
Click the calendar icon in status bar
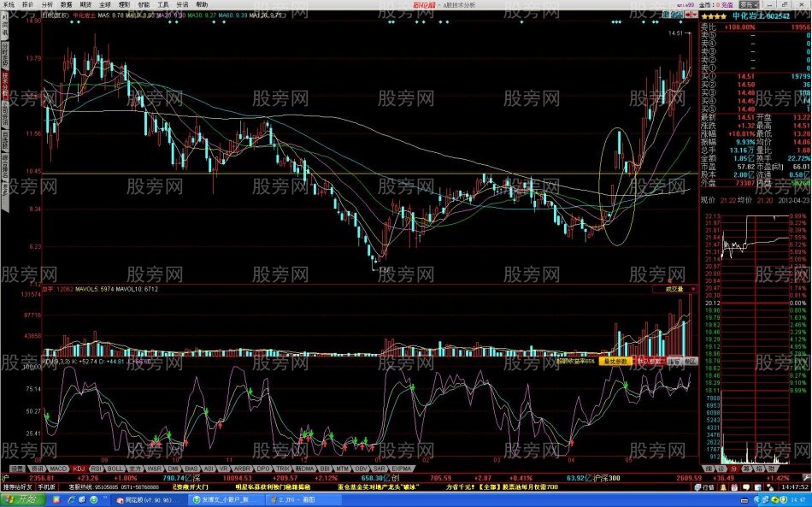click(x=734, y=487)
